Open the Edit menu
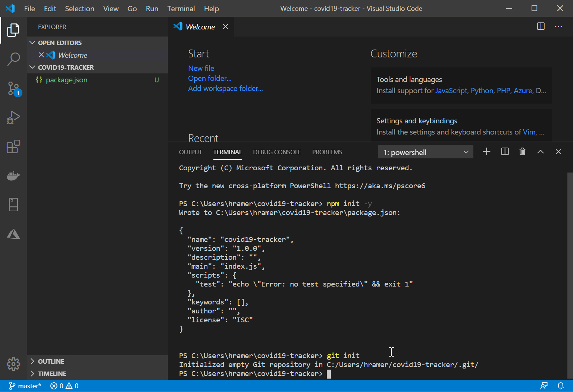The height and width of the screenshot is (392, 573). (x=50, y=8)
